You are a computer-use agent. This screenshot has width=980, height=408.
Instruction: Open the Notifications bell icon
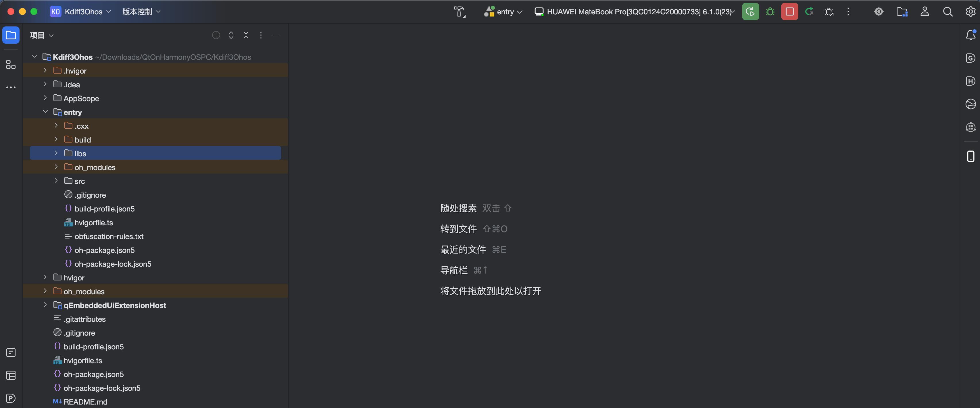[971, 35]
